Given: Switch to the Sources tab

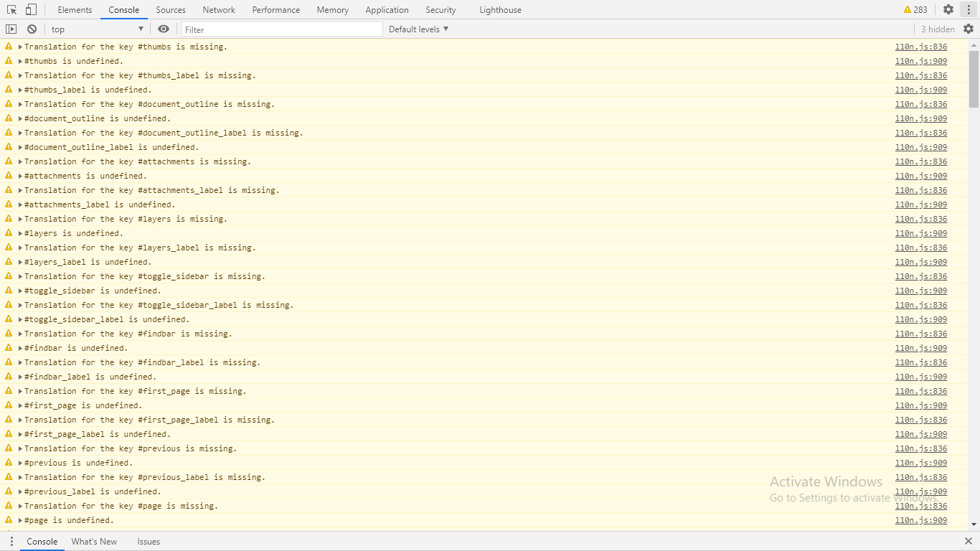Looking at the screenshot, I should click(x=171, y=9).
